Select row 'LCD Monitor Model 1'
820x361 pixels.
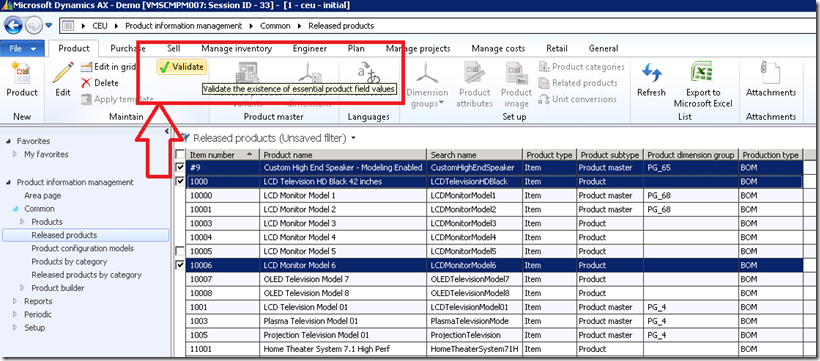(494, 196)
